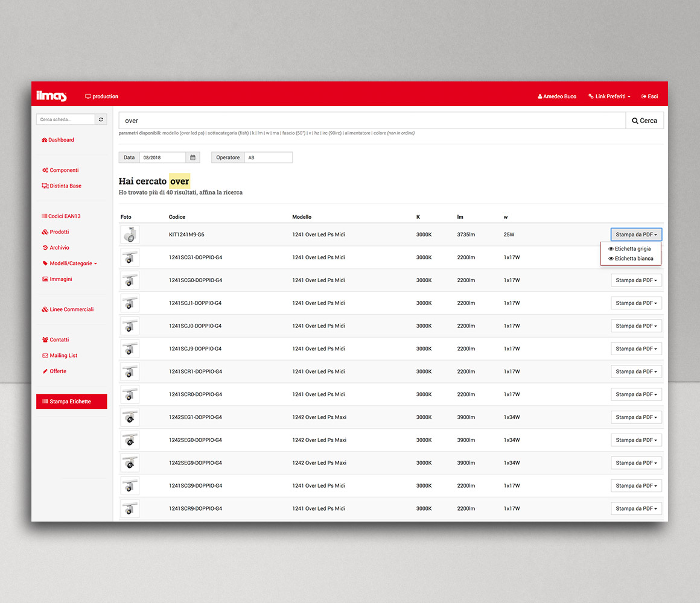The width and height of the screenshot is (700, 603).
Task: Open the Link Preferiti dropdown
Action: 608,96
